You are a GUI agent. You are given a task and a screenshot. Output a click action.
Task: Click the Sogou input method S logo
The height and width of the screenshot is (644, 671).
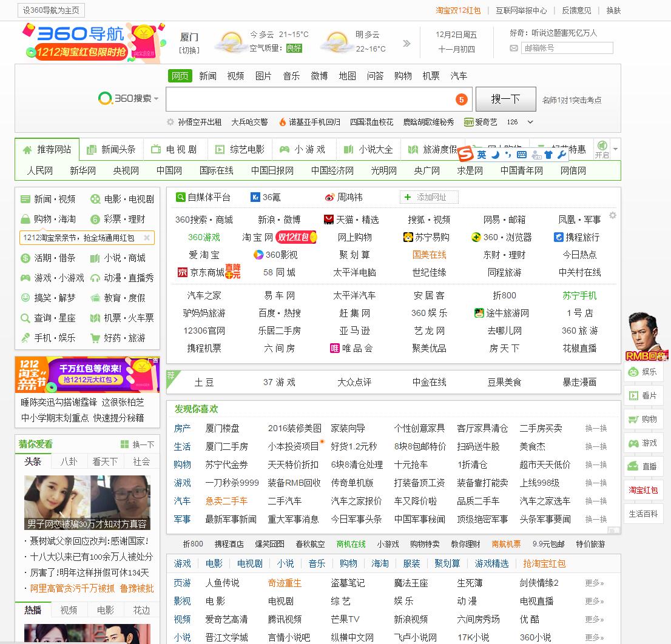point(465,153)
